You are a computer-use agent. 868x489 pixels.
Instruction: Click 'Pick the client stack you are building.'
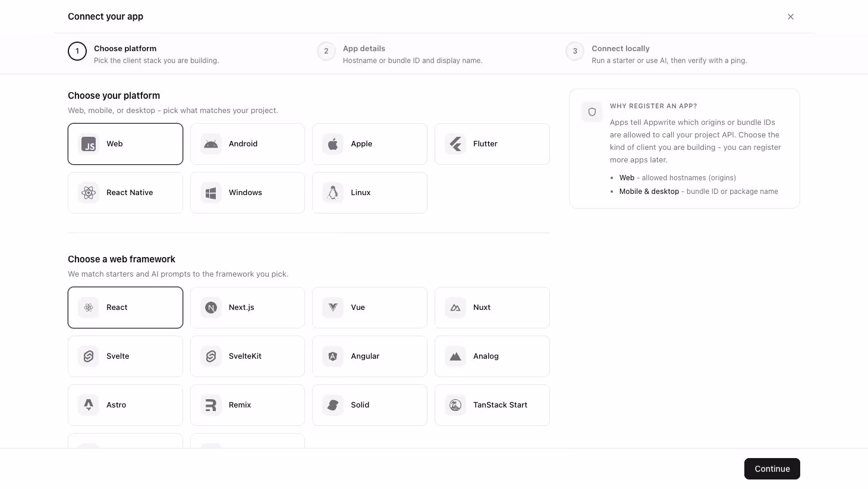click(156, 61)
